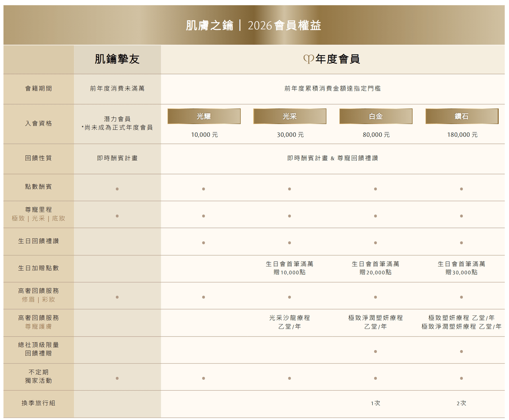
Task: Click 即時酬賓計畫 & 尊寵回饋禮讚 text
Action: 333,158
